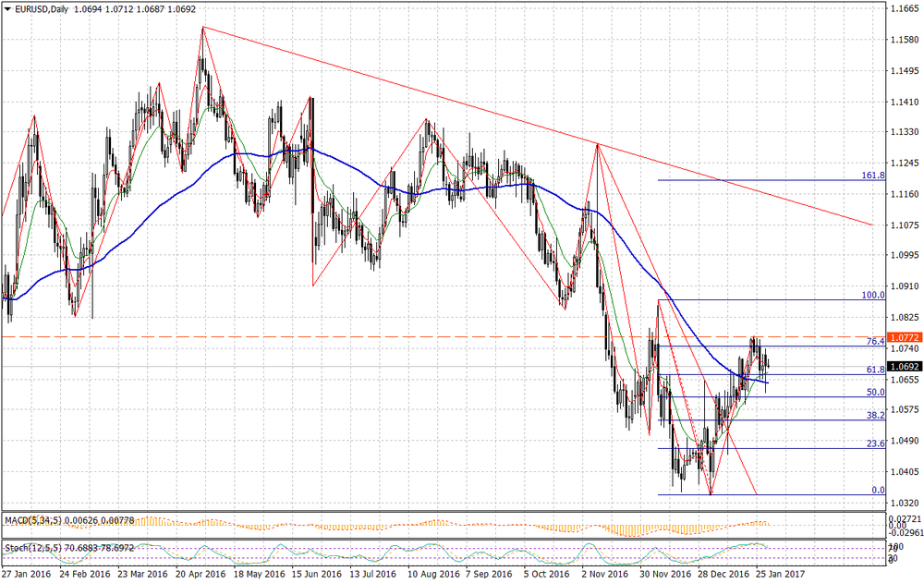Screen dimensions: 924x583
Task: Click the 0.0 Fibonacci base level label
Action: [x=879, y=490]
